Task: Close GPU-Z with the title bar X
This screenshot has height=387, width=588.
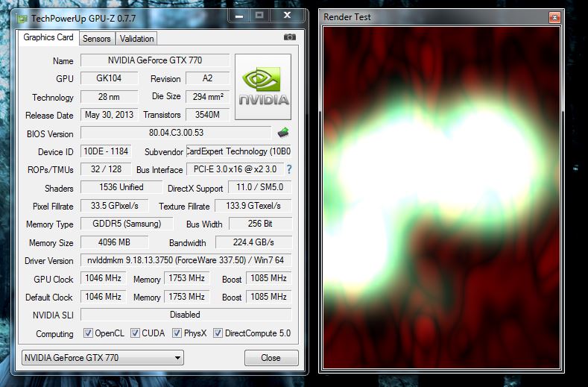Action: 287,16
